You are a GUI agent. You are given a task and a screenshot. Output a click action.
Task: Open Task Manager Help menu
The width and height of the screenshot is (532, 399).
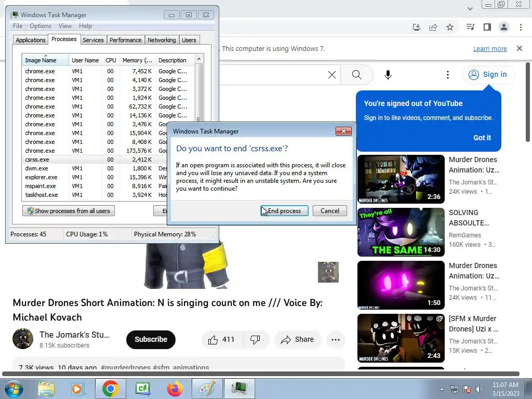[85, 26]
